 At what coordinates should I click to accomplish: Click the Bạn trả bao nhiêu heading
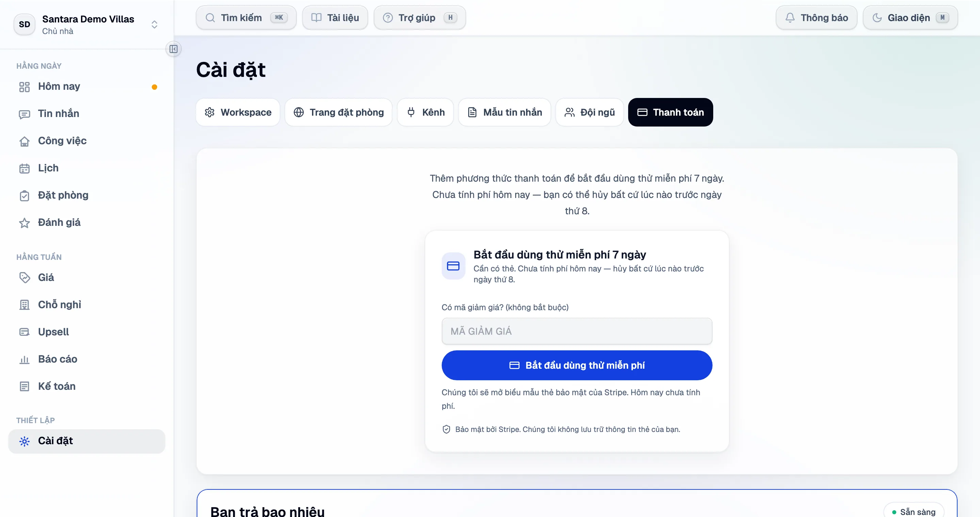coord(267,511)
